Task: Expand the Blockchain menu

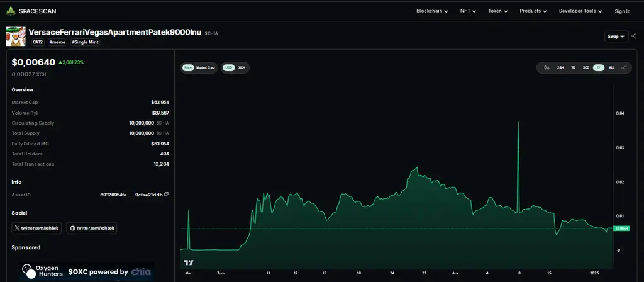Action: click(x=432, y=11)
